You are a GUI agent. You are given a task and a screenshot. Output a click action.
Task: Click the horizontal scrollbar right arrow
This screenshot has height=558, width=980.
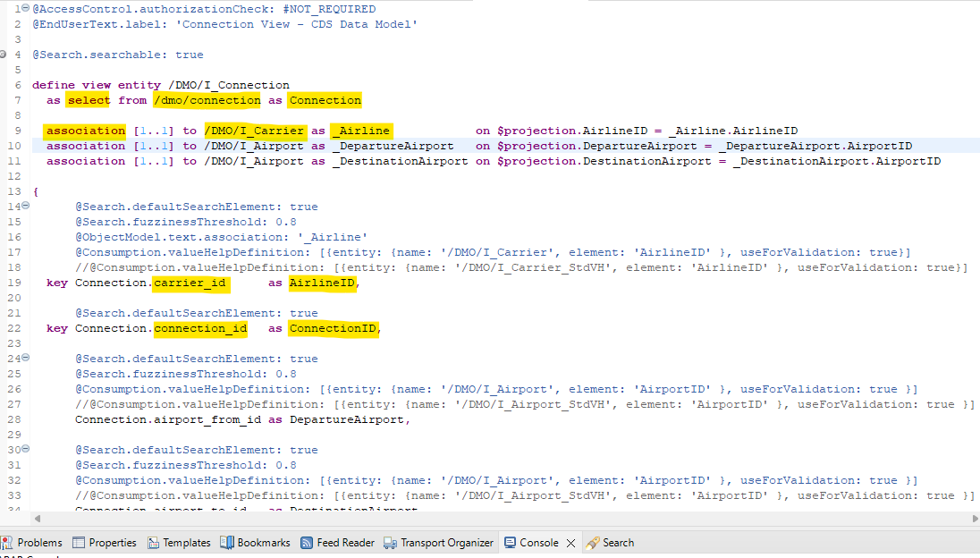coord(975,518)
